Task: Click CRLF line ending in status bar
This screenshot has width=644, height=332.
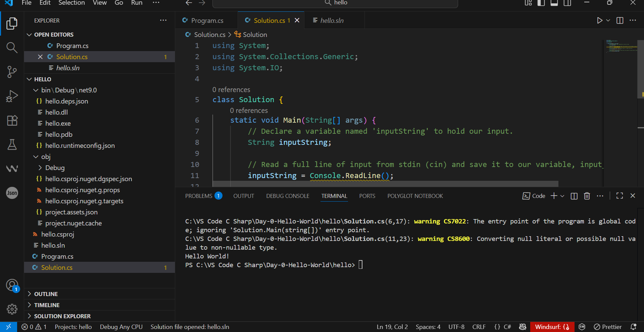Action: click(x=479, y=327)
